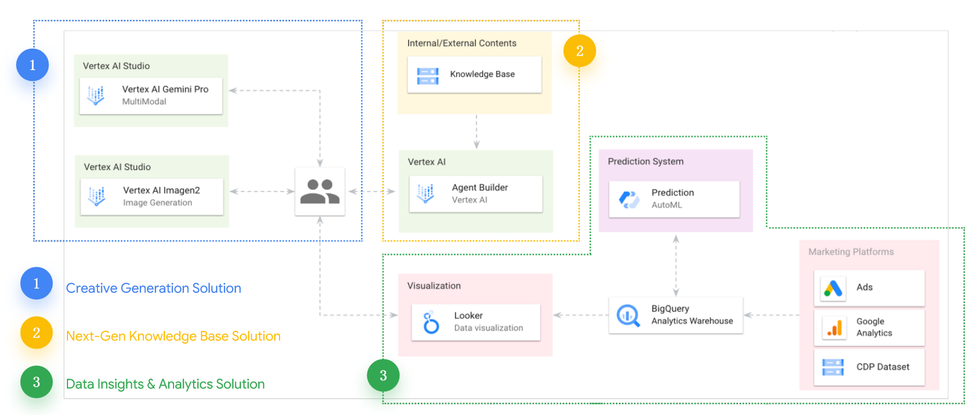Click the "Google Analytics" label text
This screenshot has width=980, height=415.
(x=875, y=327)
